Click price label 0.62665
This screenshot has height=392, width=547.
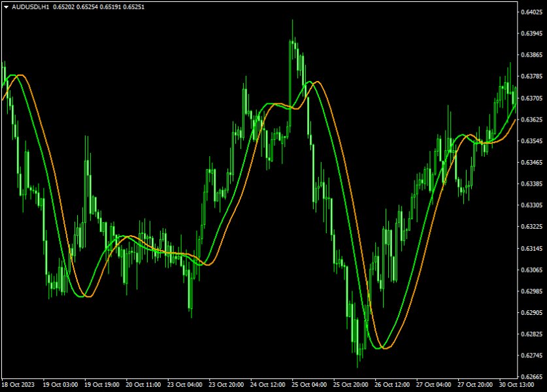point(532,377)
